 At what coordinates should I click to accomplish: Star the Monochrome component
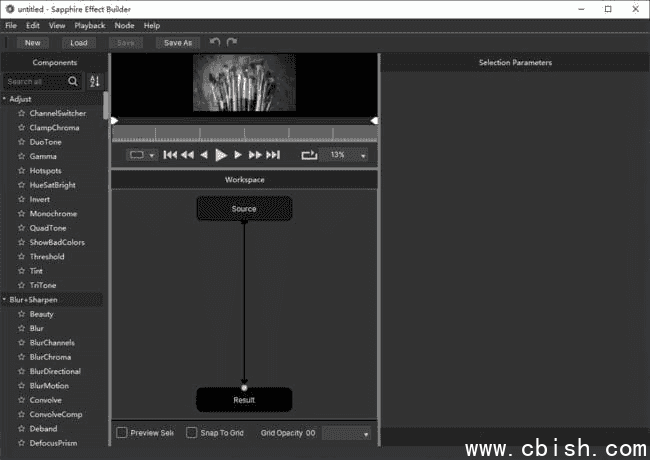point(22,214)
